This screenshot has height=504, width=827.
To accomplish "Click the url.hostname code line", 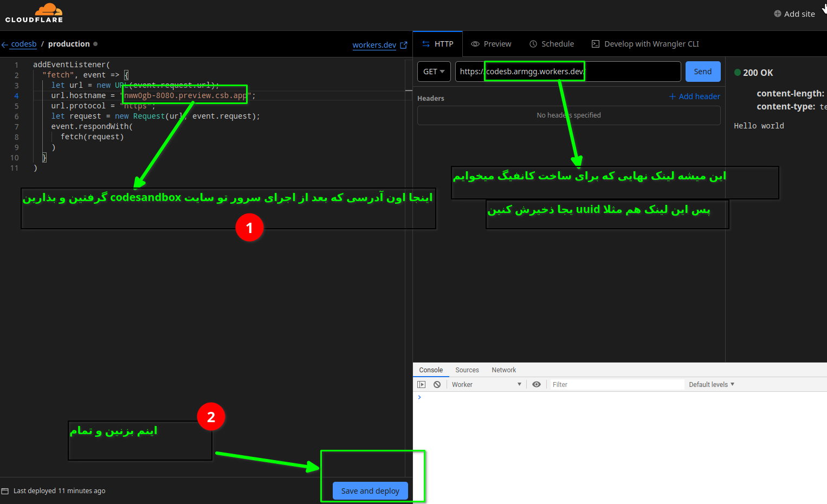I will click(x=153, y=95).
